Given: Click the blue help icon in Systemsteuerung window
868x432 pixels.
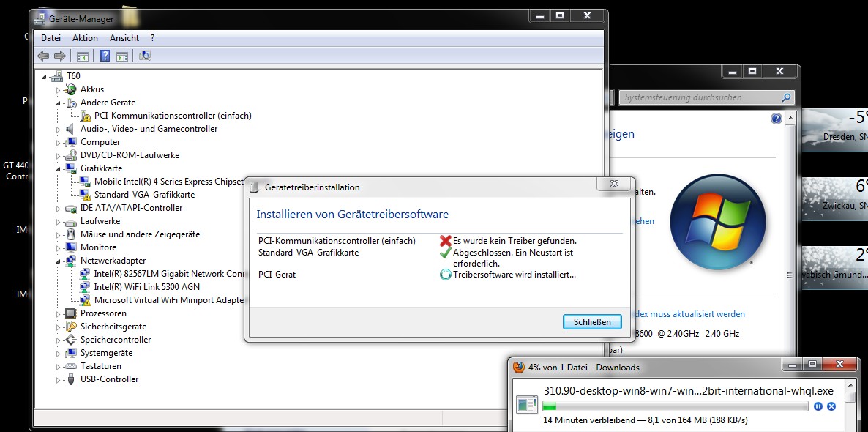Looking at the screenshot, I should pyautogui.click(x=776, y=119).
